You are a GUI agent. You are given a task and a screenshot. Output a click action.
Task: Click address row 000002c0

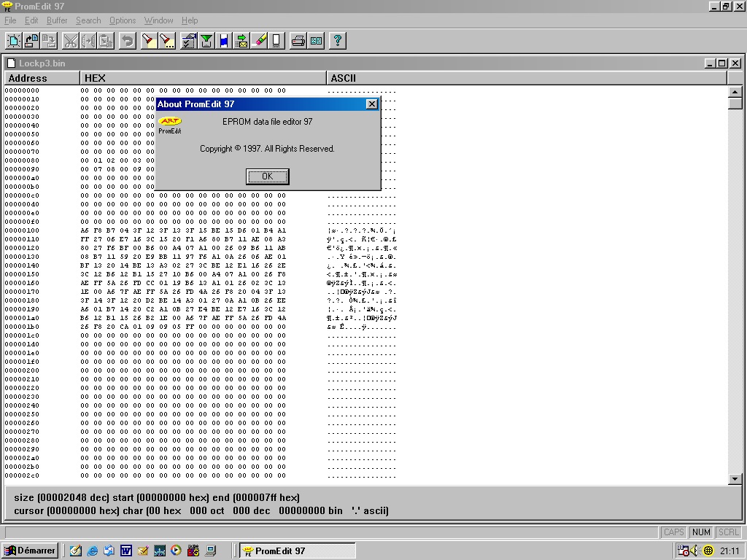[x=22, y=475]
